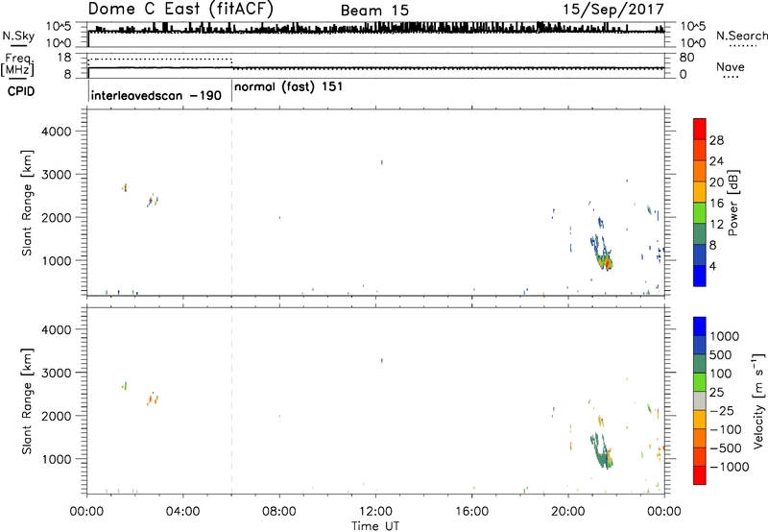Click the '28' Power colorbar tick
Viewport: 768px width, 532px height.
716,140
